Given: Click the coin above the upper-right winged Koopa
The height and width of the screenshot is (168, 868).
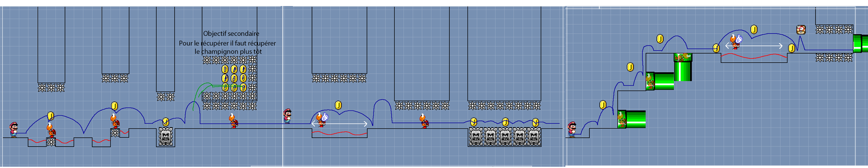Looking at the screenshot, I should [754, 29].
